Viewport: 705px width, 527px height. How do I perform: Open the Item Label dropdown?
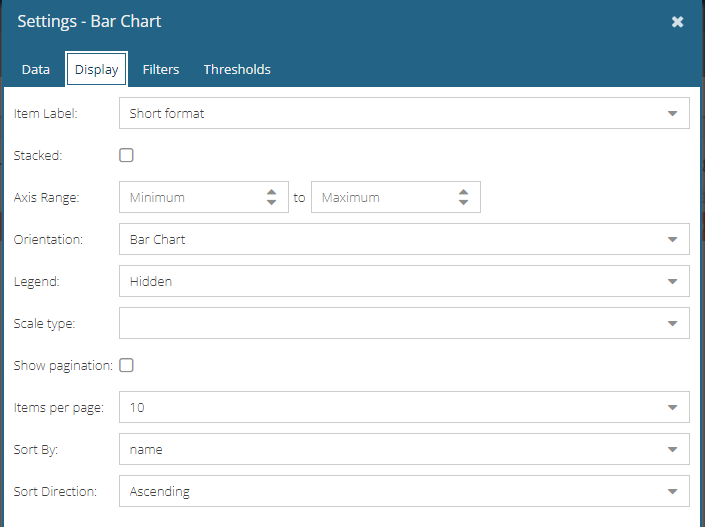point(404,113)
